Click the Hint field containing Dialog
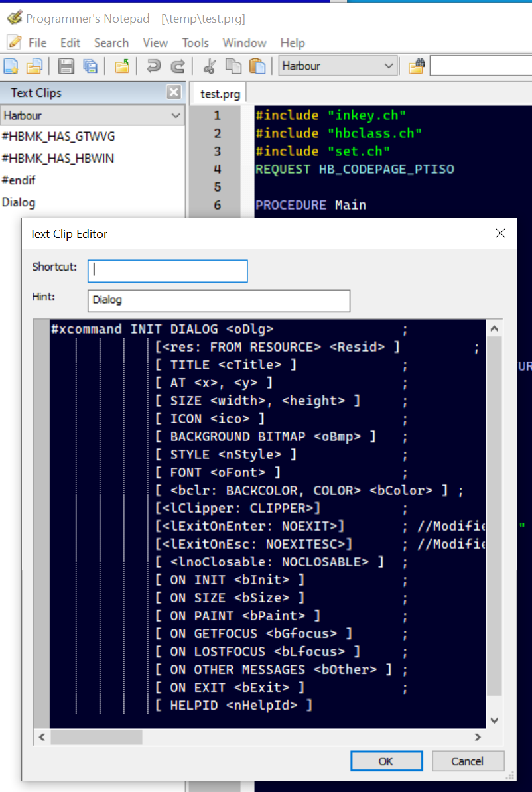The width and height of the screenshot is (532, 792). tap(219, 300)
